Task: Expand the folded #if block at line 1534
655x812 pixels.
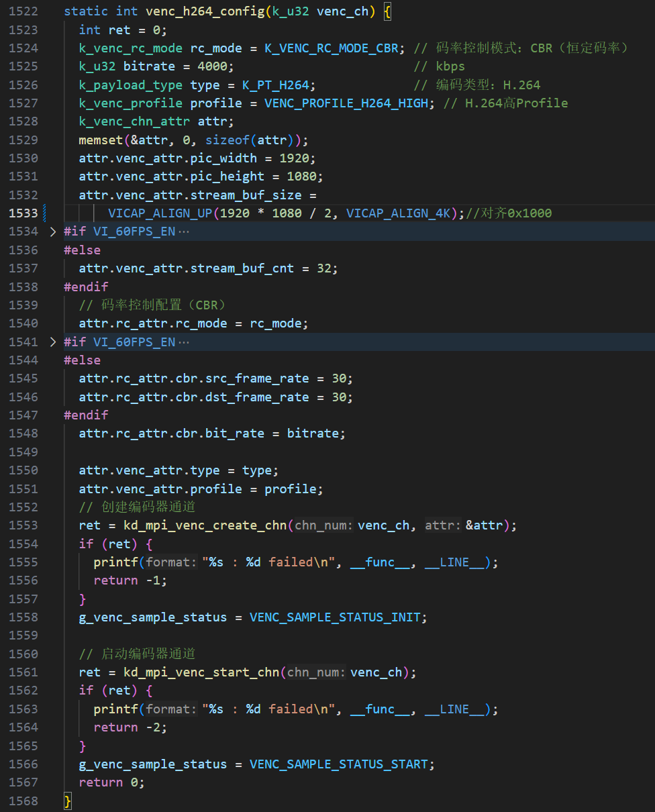Action: (54, 232)
